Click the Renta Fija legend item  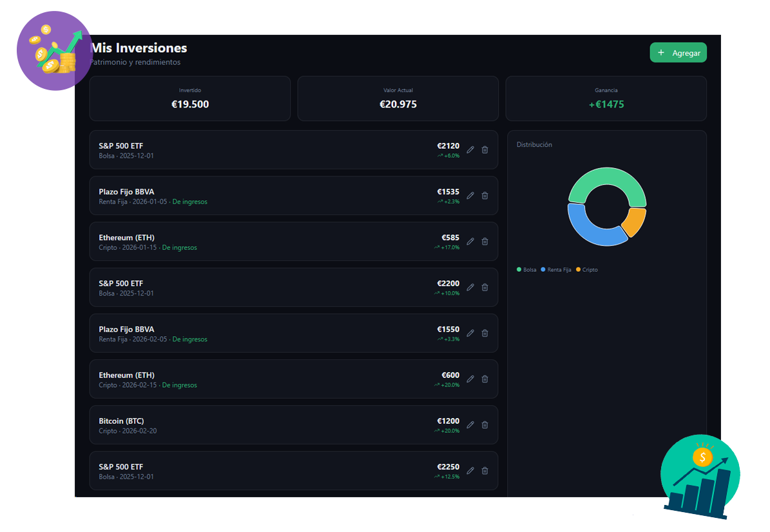556,269
